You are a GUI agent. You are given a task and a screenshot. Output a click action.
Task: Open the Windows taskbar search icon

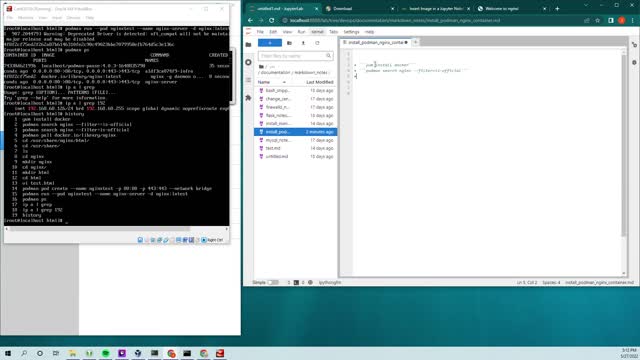click(x=24, y=353)
